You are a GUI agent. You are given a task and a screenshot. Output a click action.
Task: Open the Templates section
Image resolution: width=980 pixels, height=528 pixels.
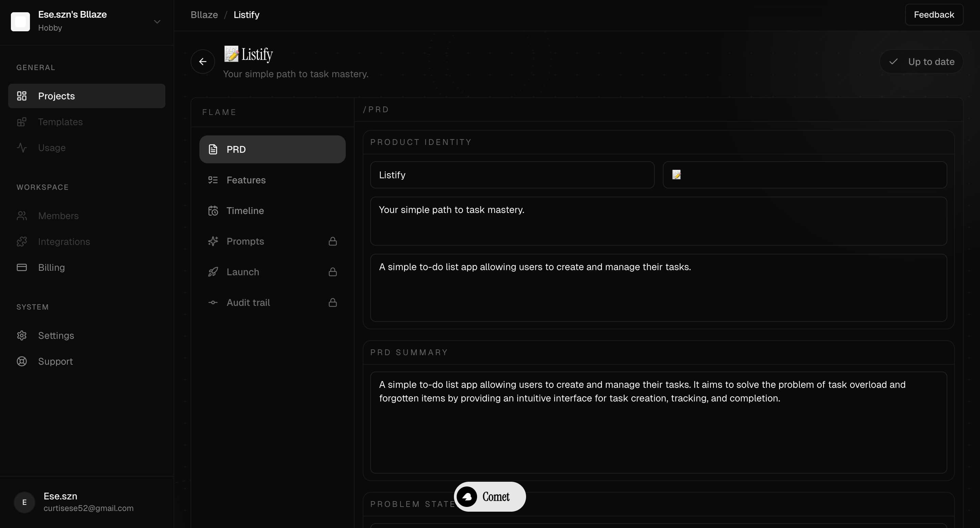tap(61, 122)
